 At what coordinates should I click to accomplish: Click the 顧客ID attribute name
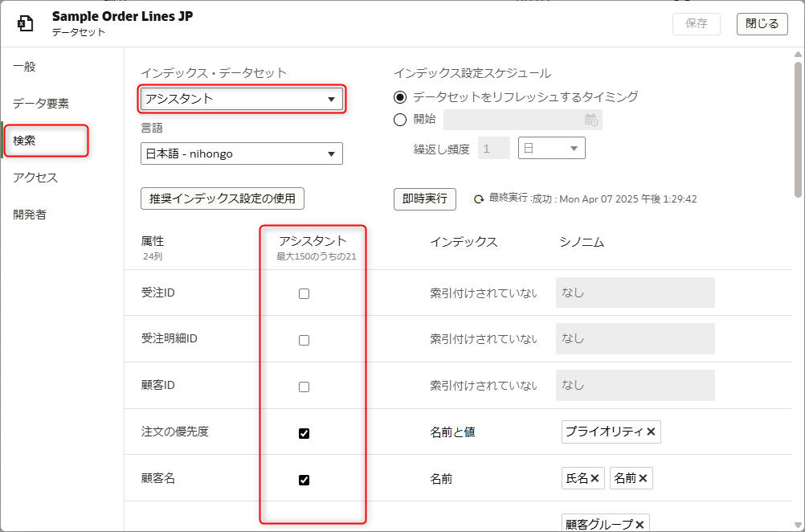click(158, 385)
